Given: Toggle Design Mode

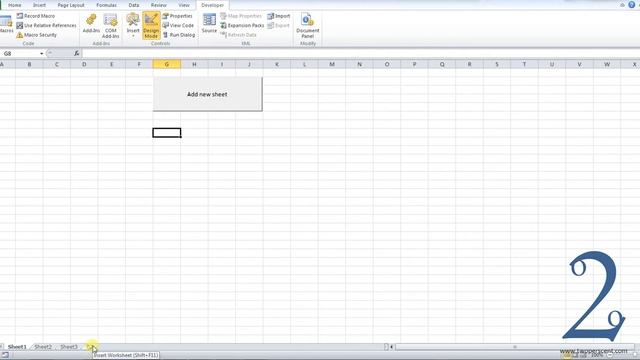Looking at the screenshot, I should (151, 25).
